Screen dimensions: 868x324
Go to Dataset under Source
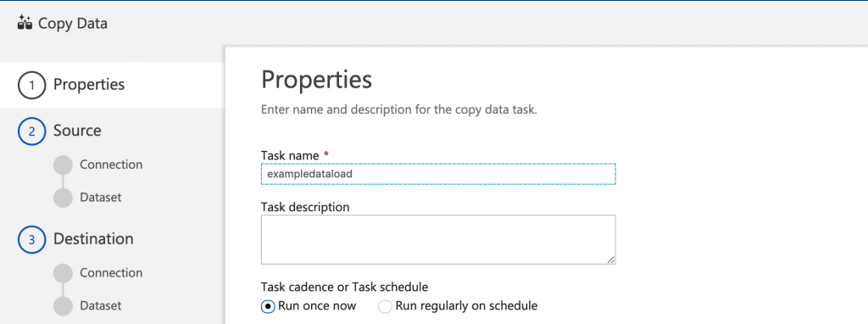100,197
